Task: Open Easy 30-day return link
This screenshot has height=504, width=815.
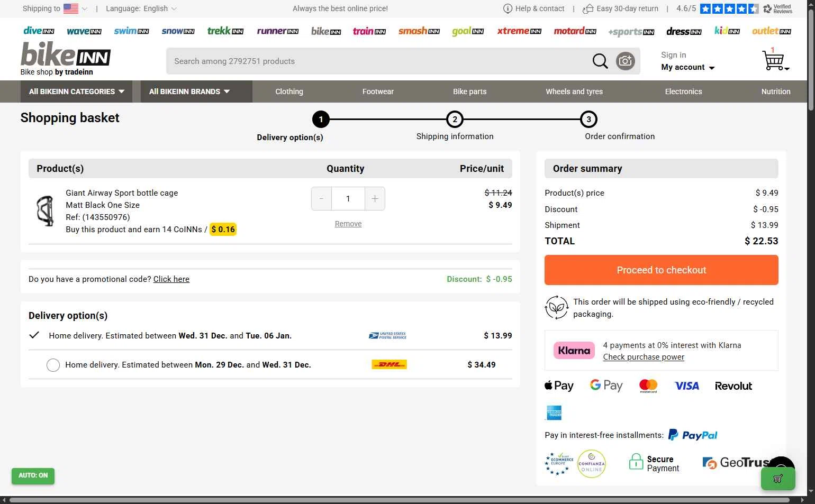Action: pyautogui.click(x=620, y=8)
